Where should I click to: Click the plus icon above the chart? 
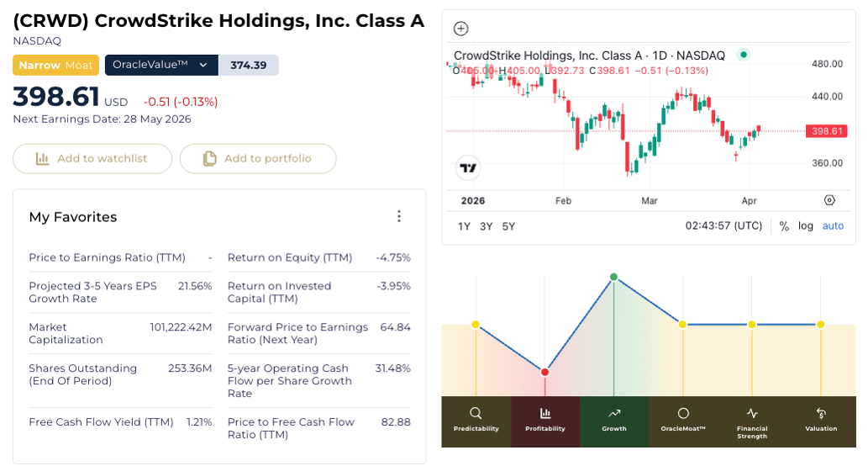click(460, 29)
